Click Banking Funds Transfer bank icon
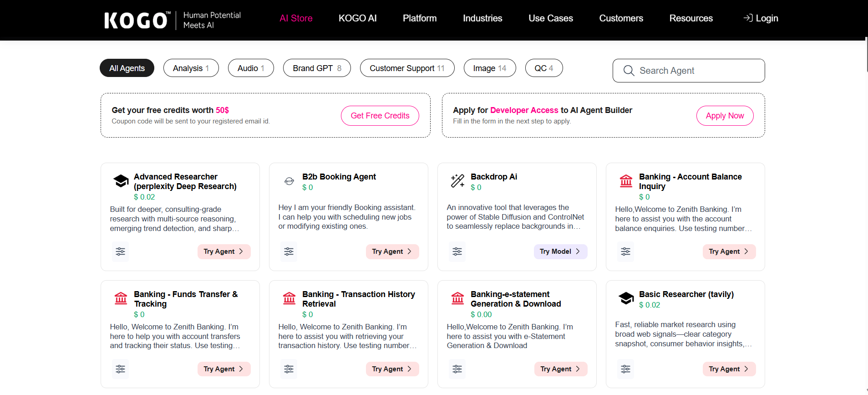 click(121, 299)
